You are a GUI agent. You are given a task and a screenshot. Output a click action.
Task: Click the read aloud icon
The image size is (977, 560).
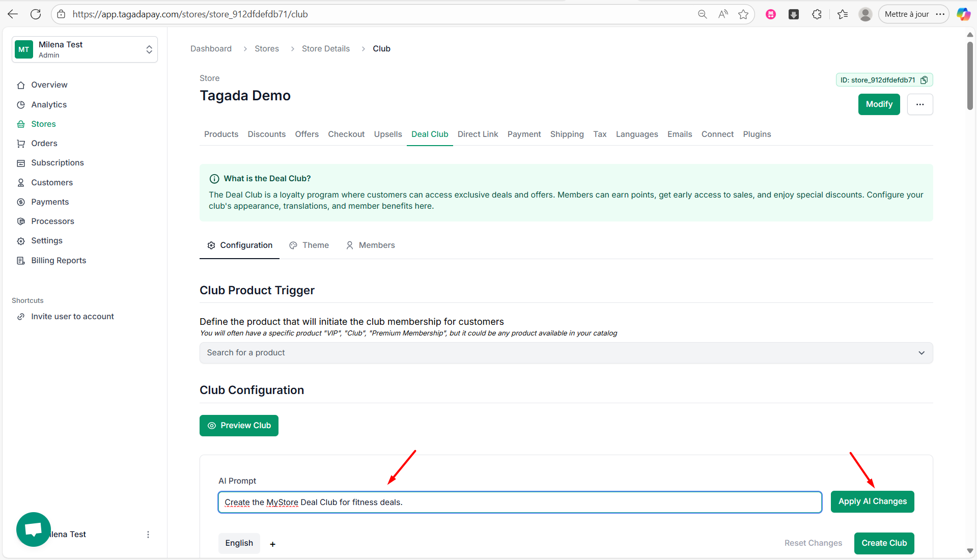(x=723, y=14)
